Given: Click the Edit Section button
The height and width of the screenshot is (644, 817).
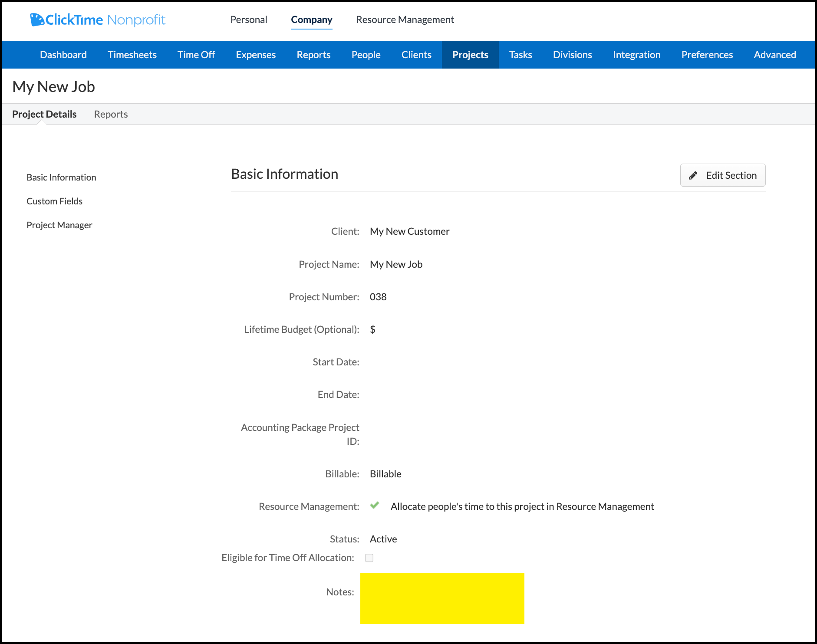Looking at the screenshot, I should 723,175.
